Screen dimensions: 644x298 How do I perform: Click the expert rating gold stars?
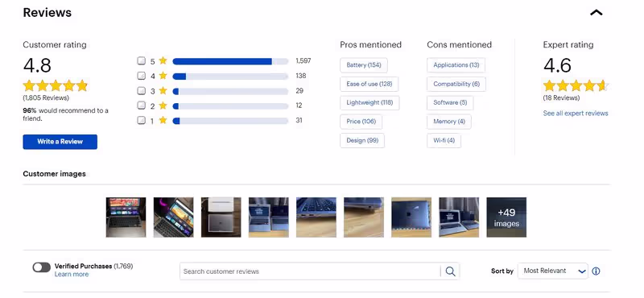coord(576,86)
